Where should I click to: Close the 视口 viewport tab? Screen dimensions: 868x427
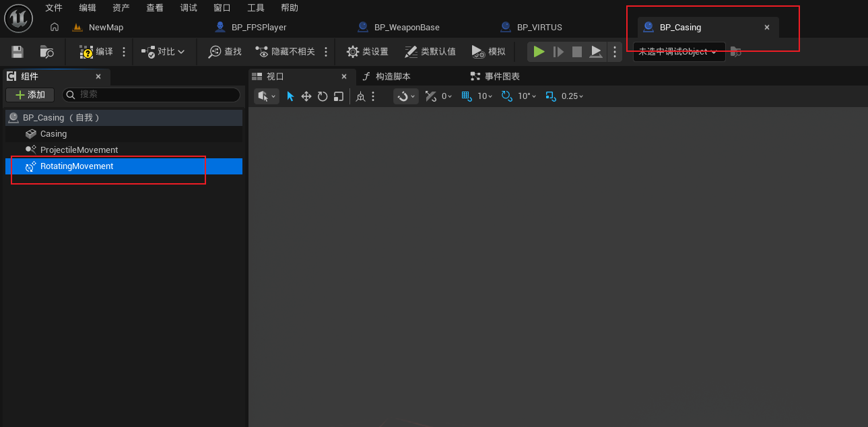tap(344, 77)
